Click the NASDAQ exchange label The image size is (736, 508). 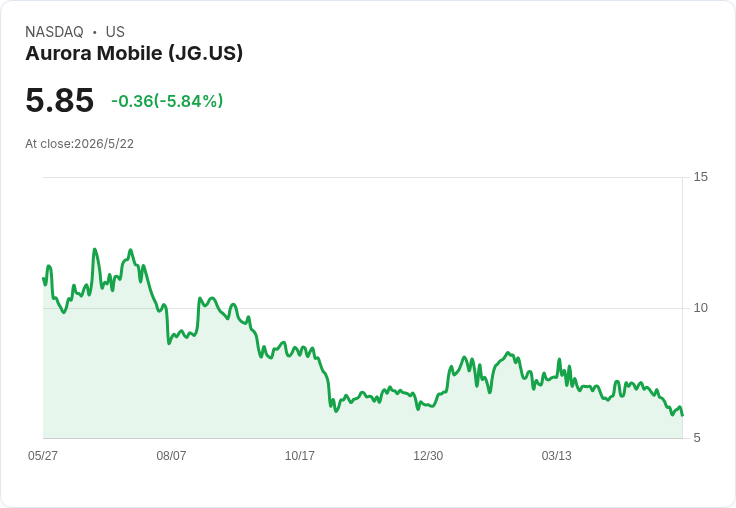point(54,32)
